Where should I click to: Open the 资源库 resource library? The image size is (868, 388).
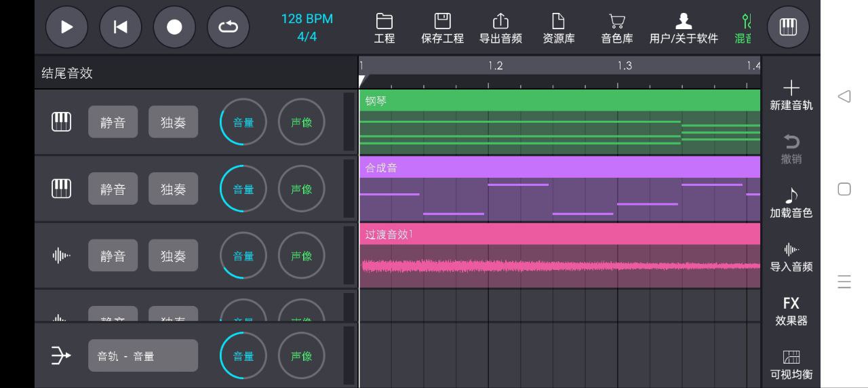pyautogui.click(x=558, y=28)
